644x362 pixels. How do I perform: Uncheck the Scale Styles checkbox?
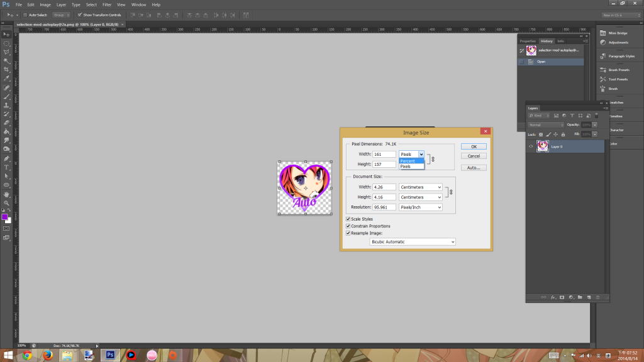coord(348,219)
